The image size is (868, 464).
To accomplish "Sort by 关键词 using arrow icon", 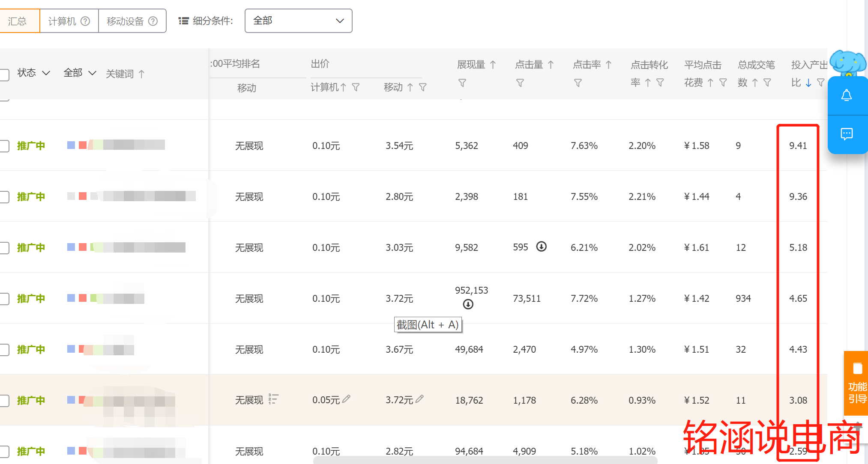I will pos(141,74).
